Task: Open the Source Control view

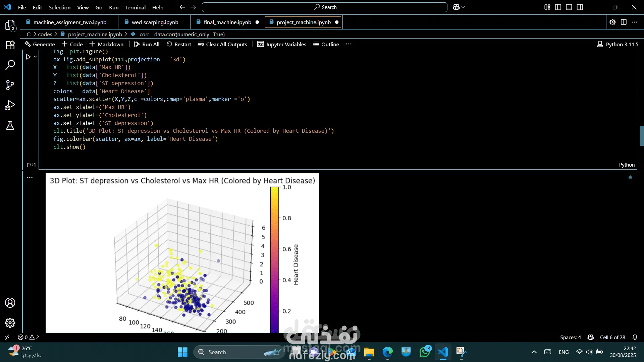Action: [x=10, y=85]
